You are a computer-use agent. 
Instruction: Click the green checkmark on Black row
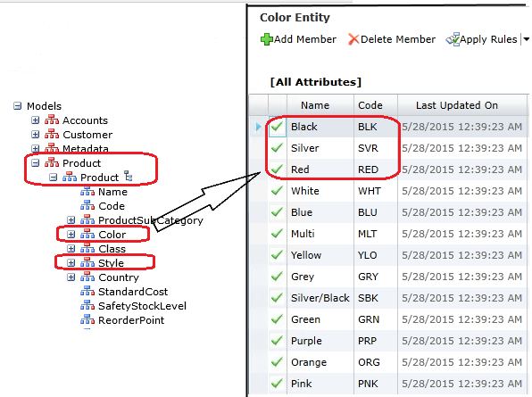click(278, 127)
